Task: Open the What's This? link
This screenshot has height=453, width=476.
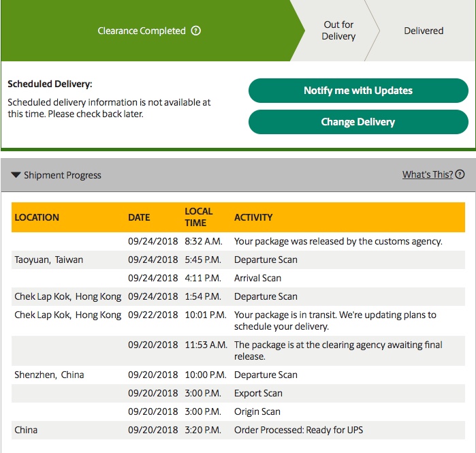Action: pos(427,174)
